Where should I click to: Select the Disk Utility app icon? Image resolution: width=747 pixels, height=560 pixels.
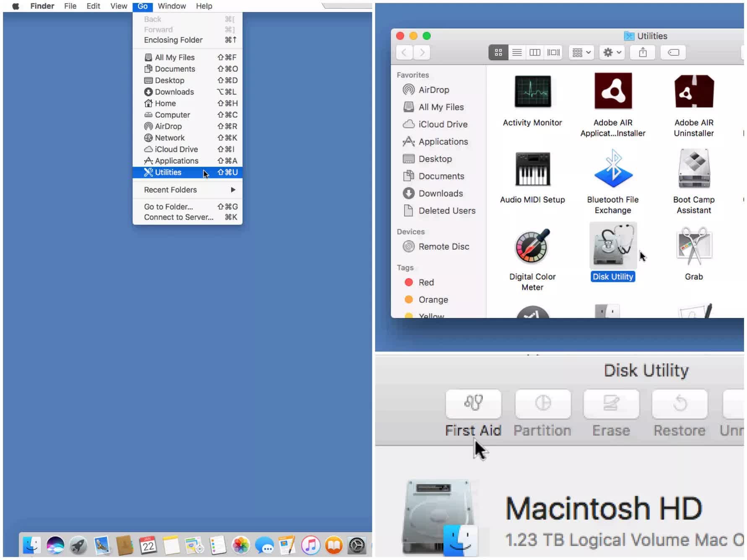[613, 245]
